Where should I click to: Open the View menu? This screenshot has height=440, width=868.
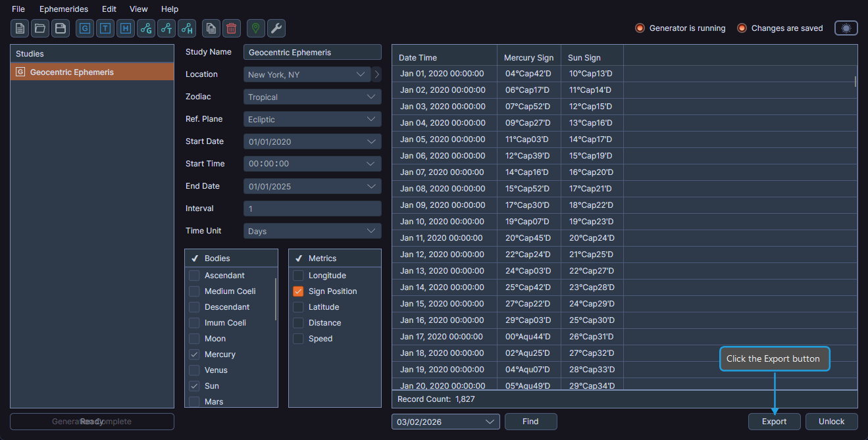pos(138,9)
